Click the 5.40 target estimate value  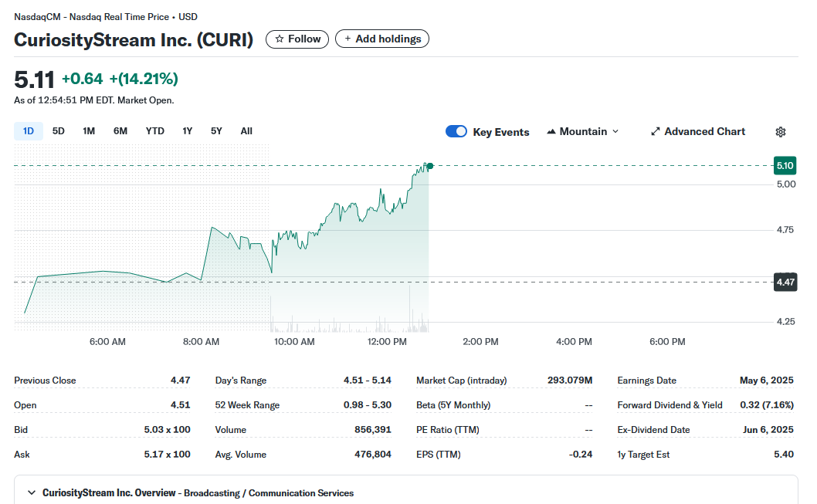(x=784, y=454)
